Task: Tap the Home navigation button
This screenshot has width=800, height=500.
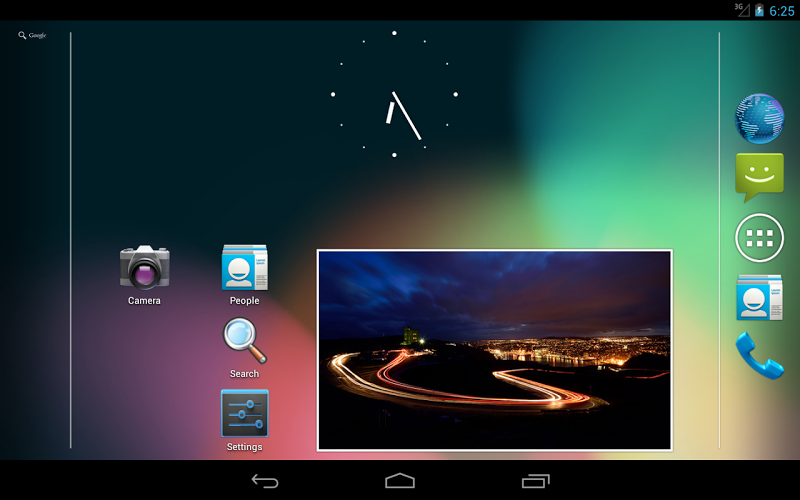Action: [400, 481]
